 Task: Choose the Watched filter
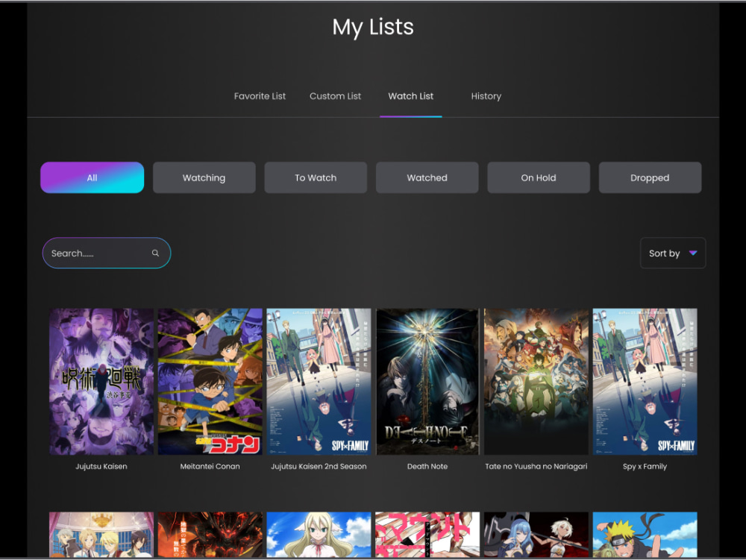(x=427, y=177)
